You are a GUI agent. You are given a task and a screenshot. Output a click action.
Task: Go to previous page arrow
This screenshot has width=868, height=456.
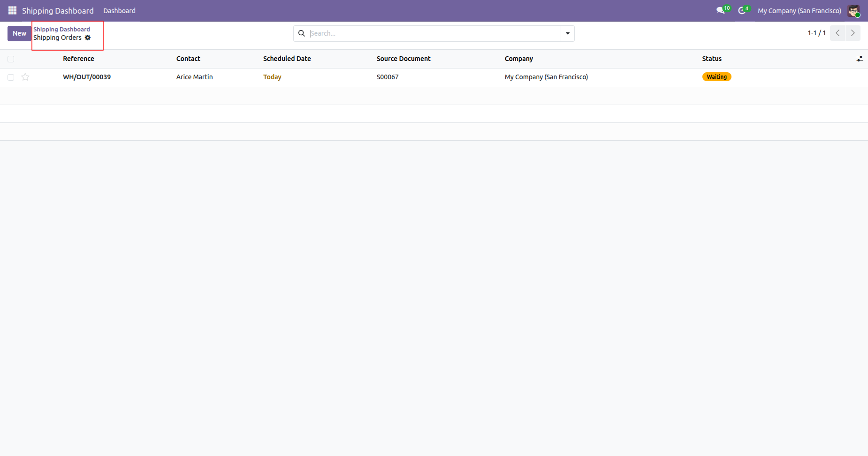tap(838, 33)
